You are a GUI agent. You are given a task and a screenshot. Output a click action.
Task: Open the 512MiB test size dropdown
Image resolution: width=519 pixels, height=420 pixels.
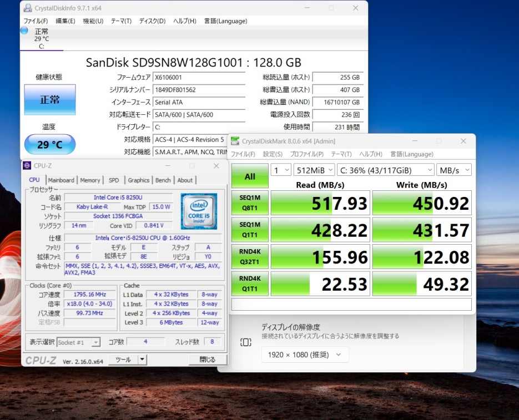point(314,170)
